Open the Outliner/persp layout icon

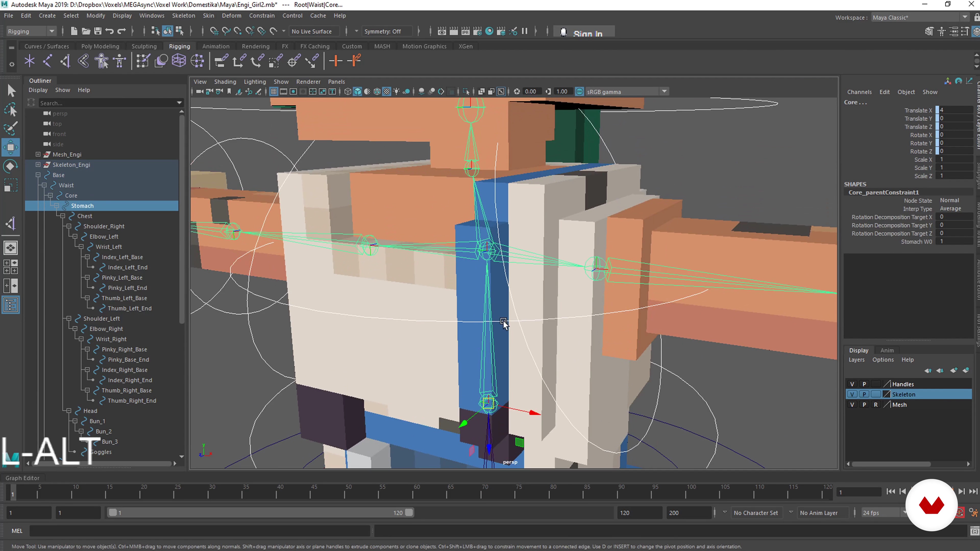coord(11,305)
